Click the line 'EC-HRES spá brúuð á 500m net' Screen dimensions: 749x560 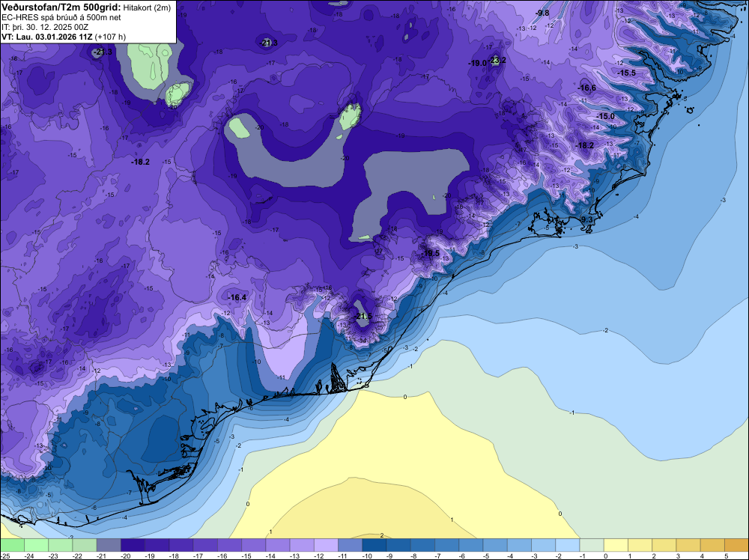[61, 18]
